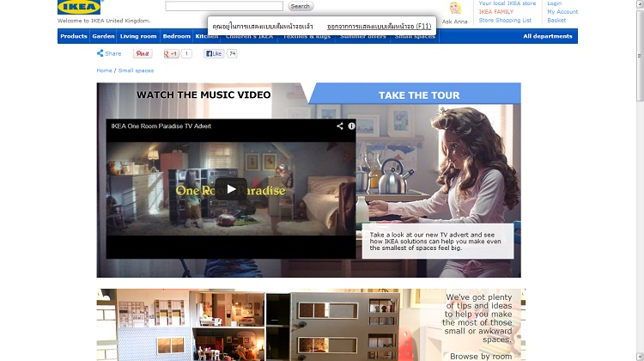Open the Kitchen menu
The image size is (644, 361).
[x=207, y=36]
